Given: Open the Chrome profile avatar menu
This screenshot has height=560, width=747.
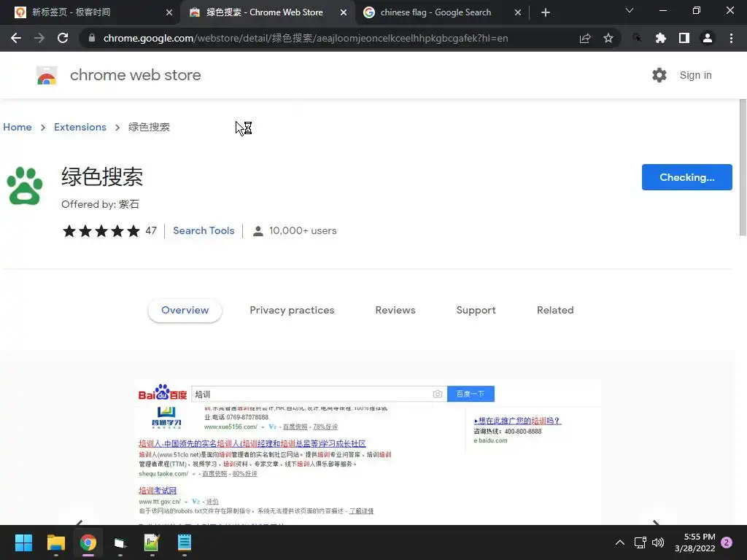Looking at the screenshot, I should 708,38.
